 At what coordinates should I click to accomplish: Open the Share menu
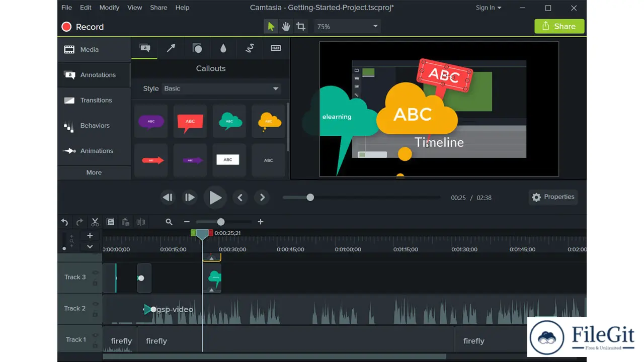click(158, 8)
